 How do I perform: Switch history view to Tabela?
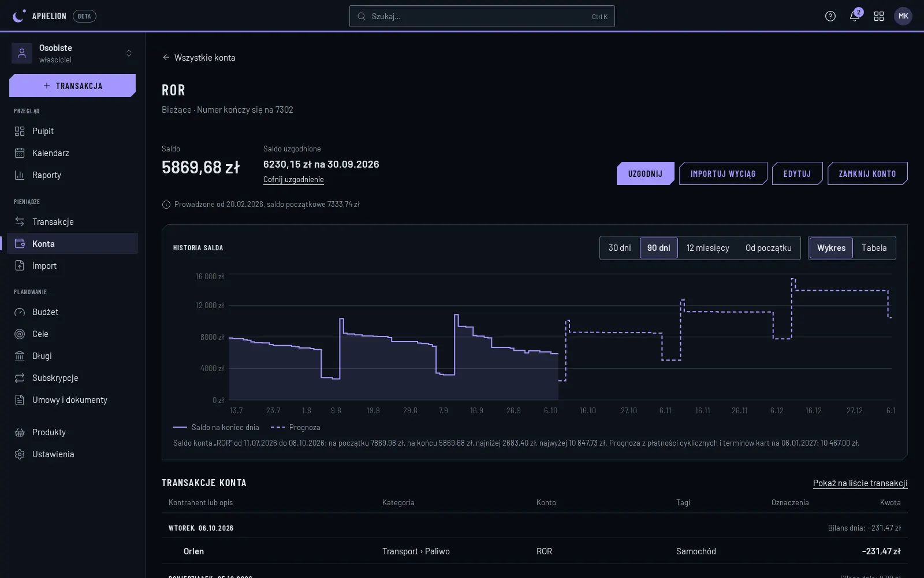coord(874,248)
